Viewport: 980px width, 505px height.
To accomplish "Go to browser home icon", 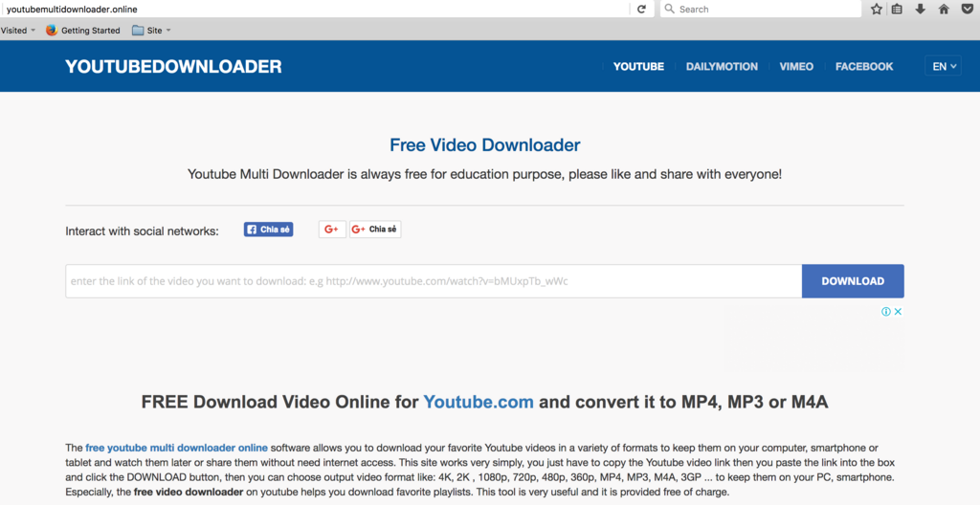I will point(944,9).
